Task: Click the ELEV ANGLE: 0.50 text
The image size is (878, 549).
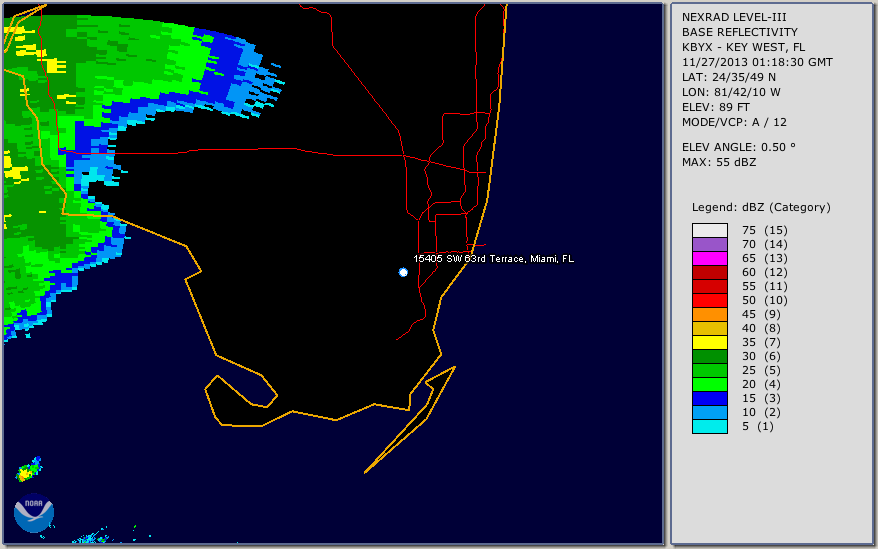Action: pyautogui.click(x=739, y=147)
